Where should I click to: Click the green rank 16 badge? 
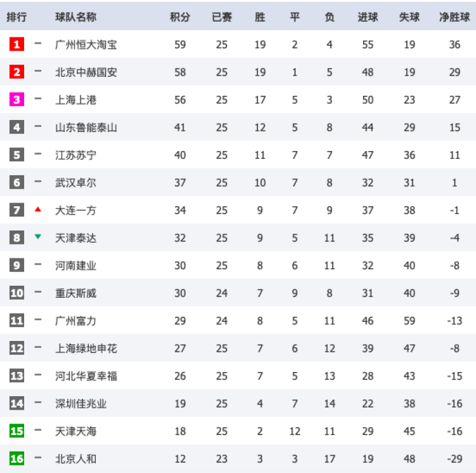click(17, 459)
